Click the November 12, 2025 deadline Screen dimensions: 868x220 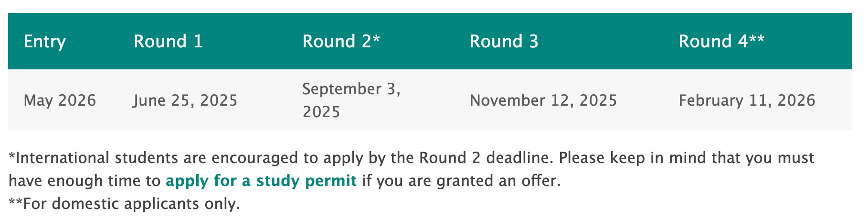tap(544, 100)
